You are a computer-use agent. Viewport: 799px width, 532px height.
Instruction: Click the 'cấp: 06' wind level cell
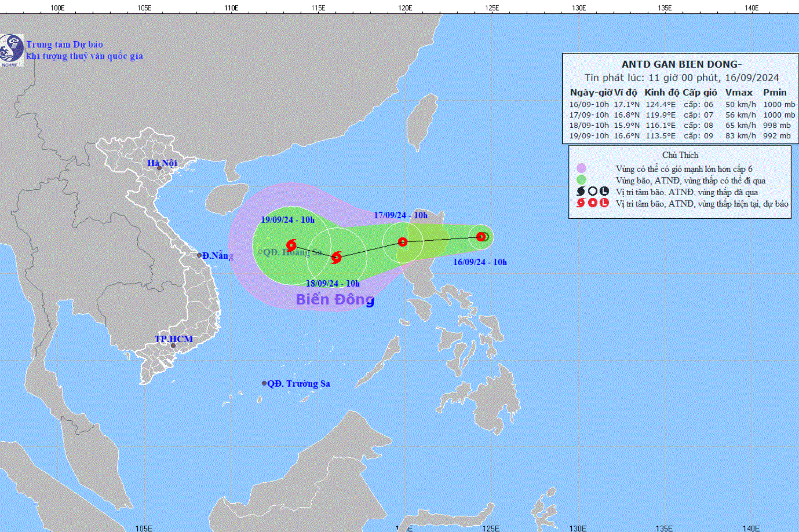tap(698, 105)
